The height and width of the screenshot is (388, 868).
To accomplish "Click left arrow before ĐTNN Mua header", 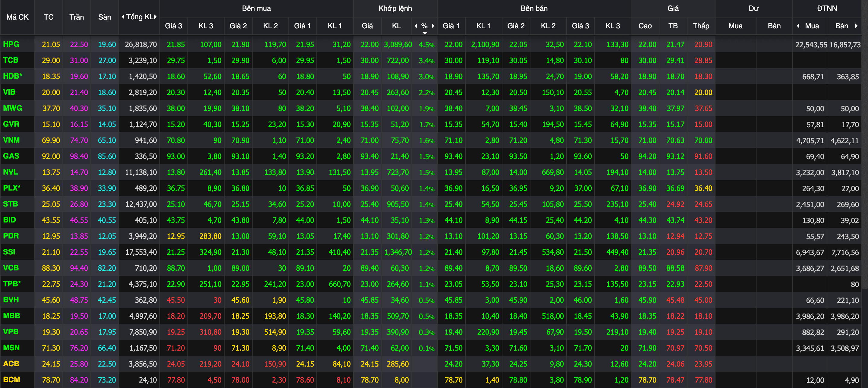I will 798,26.
